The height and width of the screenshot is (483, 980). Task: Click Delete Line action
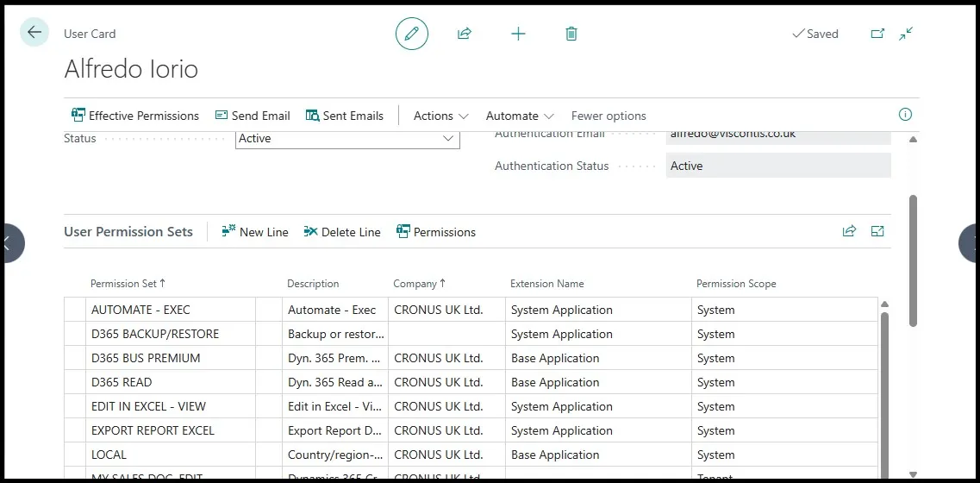pyautogui.click(x=342, y=232)
